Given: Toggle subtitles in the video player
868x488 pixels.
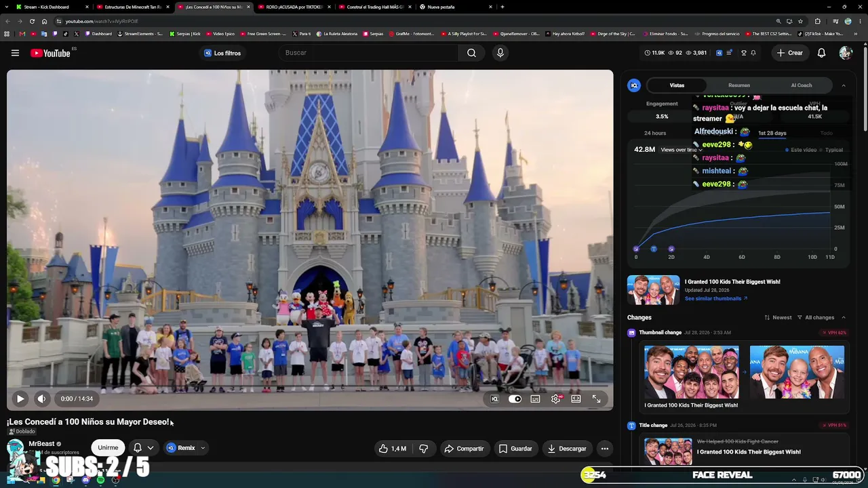Looking at the screenshot, I should point(535,399).
